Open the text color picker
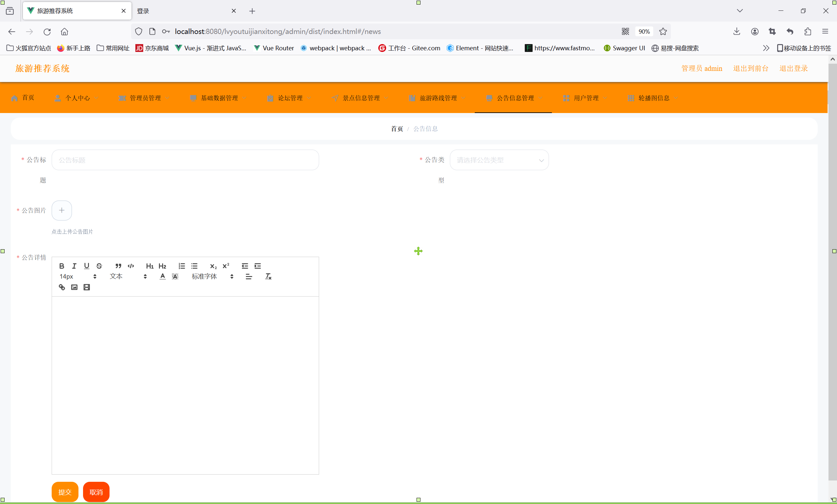 tap(162, 276)
